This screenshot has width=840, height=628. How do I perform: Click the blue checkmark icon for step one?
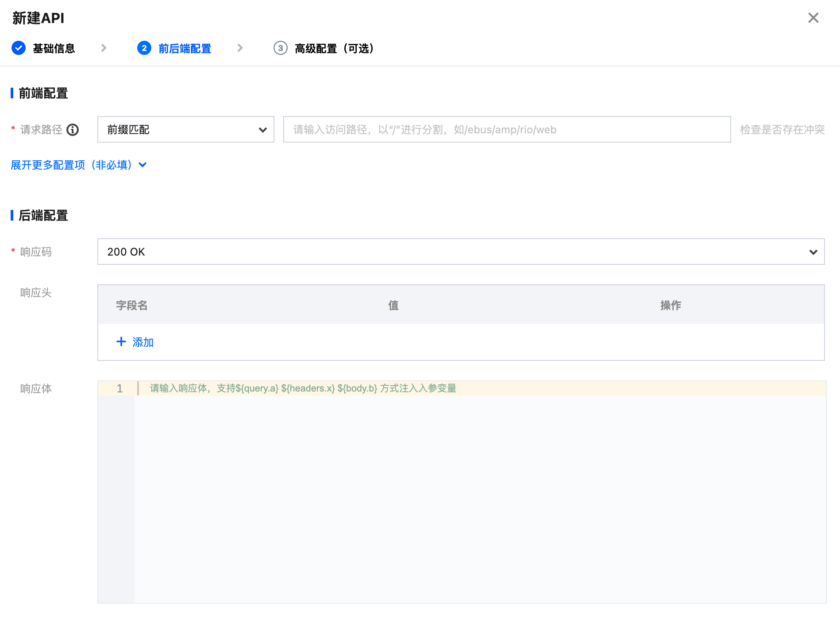(x=19, y=48)
